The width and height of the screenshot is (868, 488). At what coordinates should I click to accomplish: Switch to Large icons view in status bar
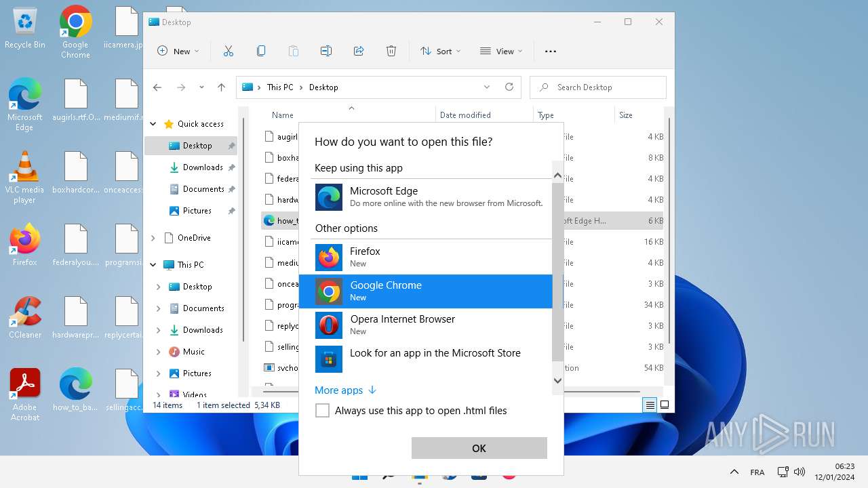tap(665, 405)
